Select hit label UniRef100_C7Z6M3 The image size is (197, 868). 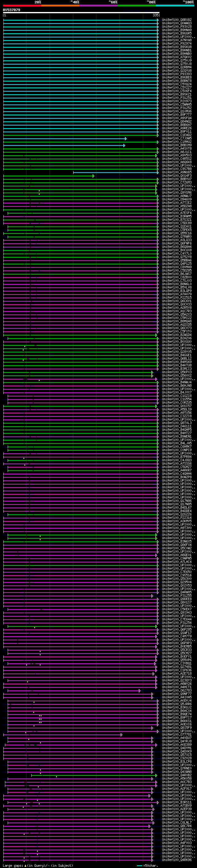[x=177, y=182]
